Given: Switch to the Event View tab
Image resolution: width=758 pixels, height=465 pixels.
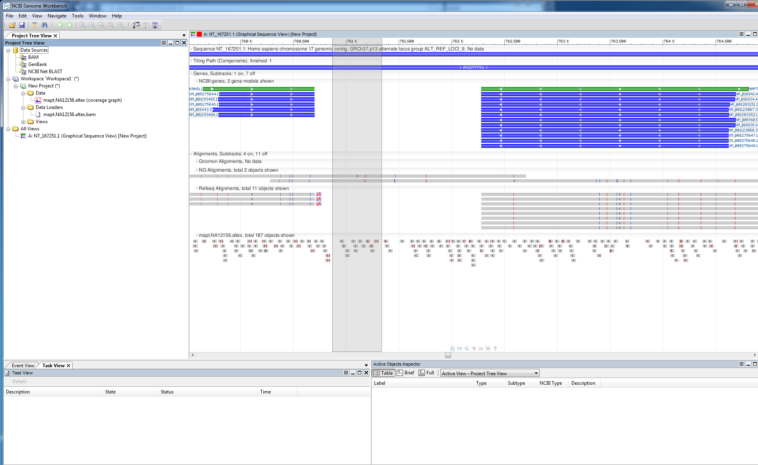Looking at the screenshot, I should point(22,365).
